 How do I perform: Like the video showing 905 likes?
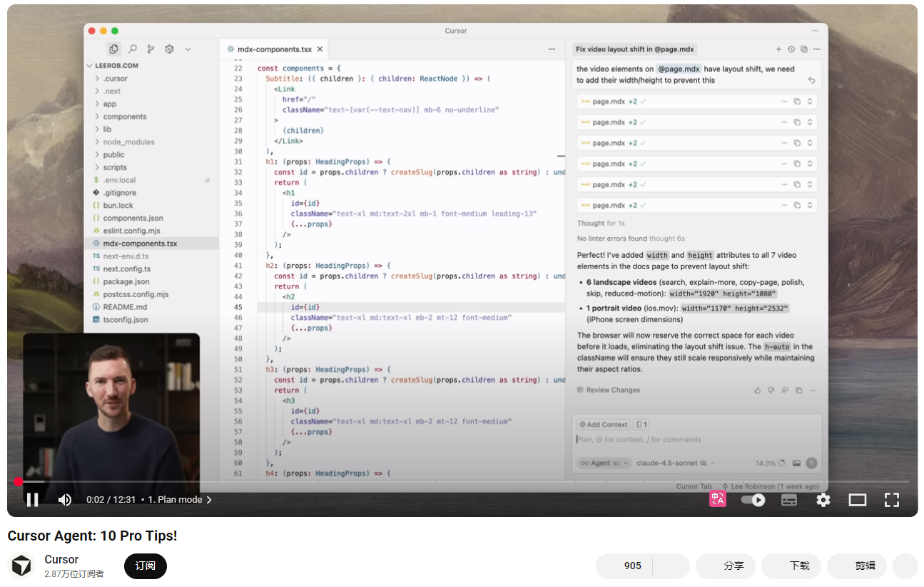624,566
